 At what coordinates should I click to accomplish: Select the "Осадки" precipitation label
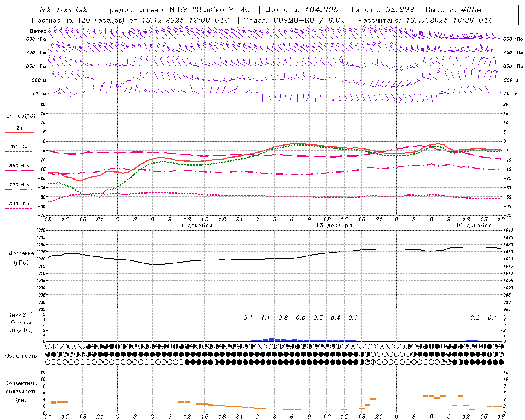click(x=21, y=322)
